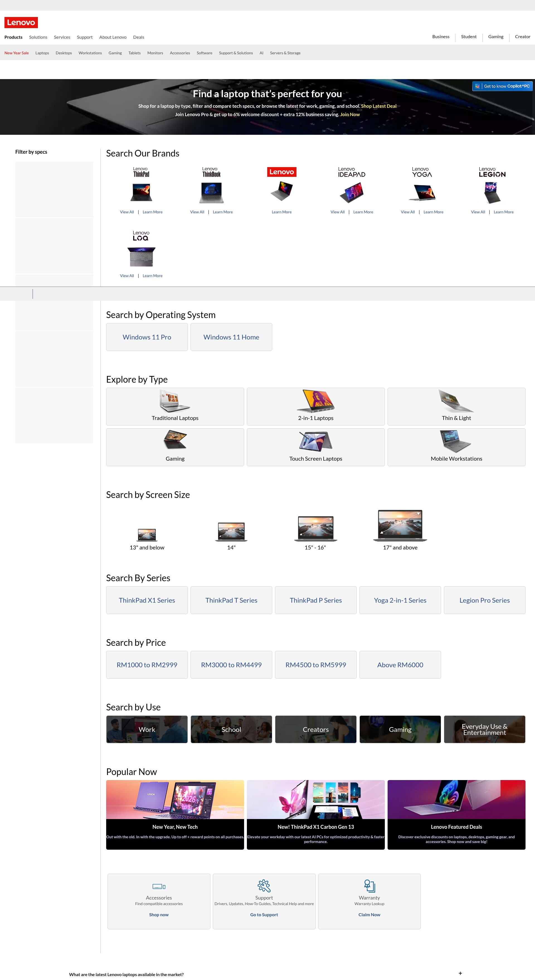Choose Gaming laptop type card
The width and height of the screenshot is (535, 980).
pos(175,447)
